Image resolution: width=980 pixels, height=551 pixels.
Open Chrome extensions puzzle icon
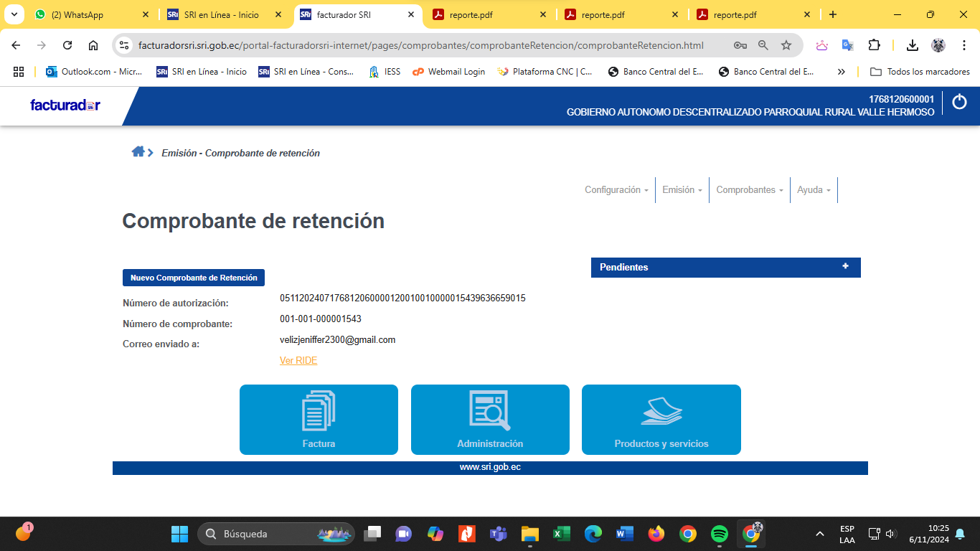click(874, 45)
